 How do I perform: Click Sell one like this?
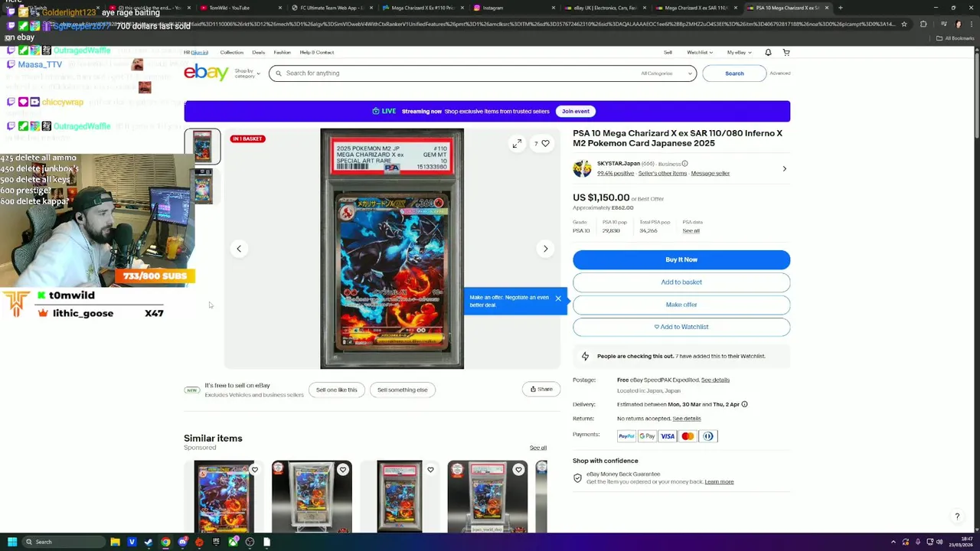(337, 390)
